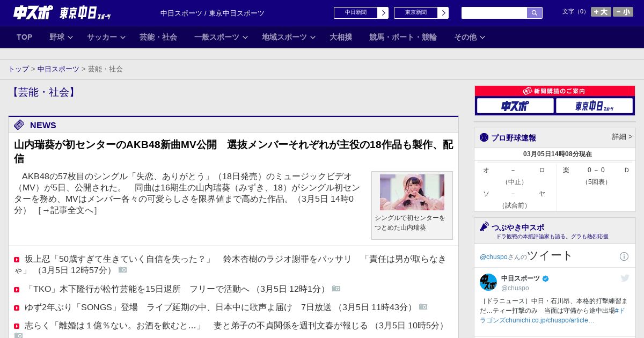Screen dimensions: 644x338
Task: Click the トップ breadcrumb link
Action: (19, 69)
